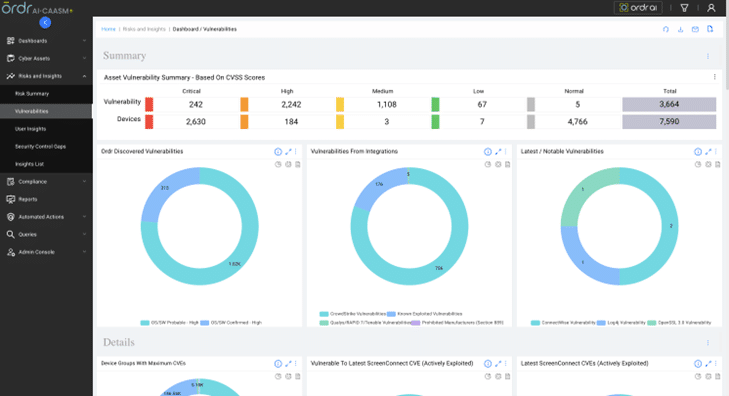Toggle OpenSSL 3.0 Vulnerability legend entry
Viewport: 729px width, 396px height.
coord(679,323)
